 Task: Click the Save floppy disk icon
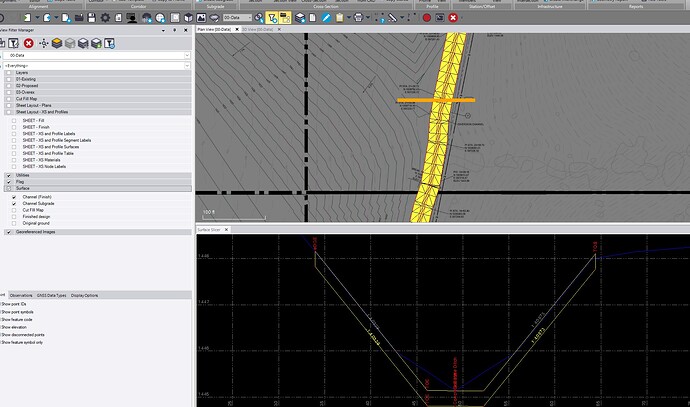point(92,18)
